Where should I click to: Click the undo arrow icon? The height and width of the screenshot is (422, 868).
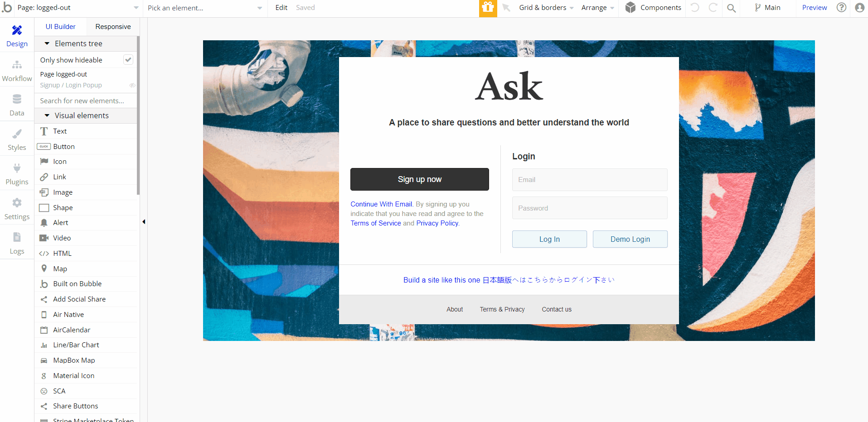695,8
